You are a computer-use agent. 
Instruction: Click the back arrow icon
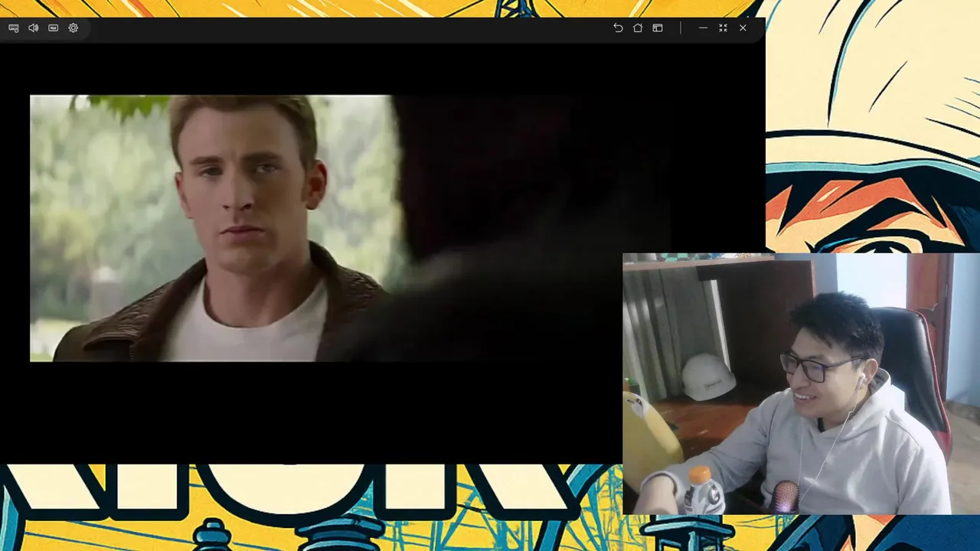pyautogui.click(x=618, y=28)
